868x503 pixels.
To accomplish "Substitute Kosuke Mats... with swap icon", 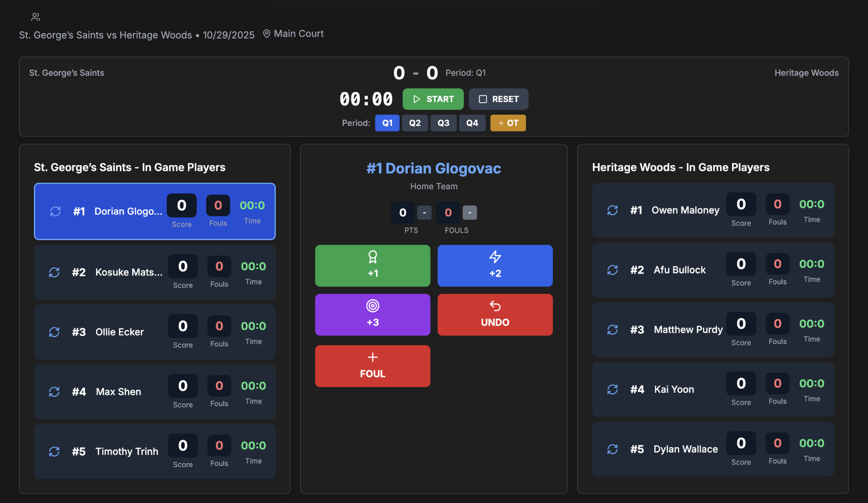I will point(54,272).
